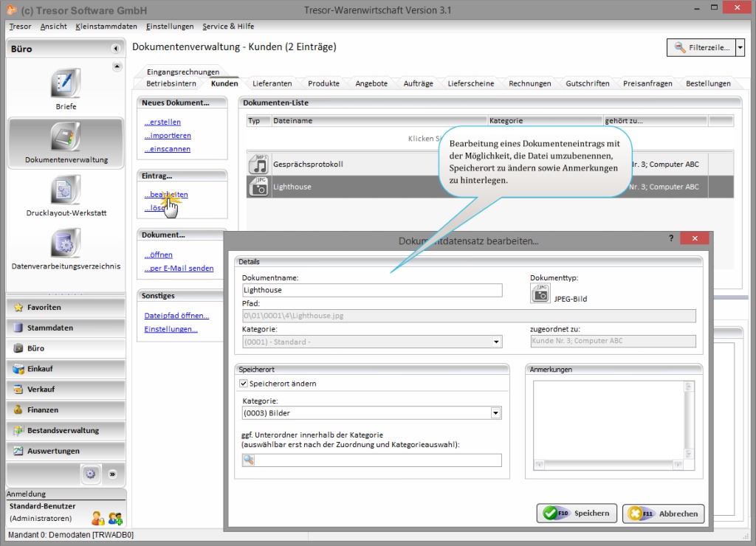The height and width of the screenshot is (546, 756).
Task: Select the Dokumentenverwaltung sidebar icon
Action: point(66,137)
